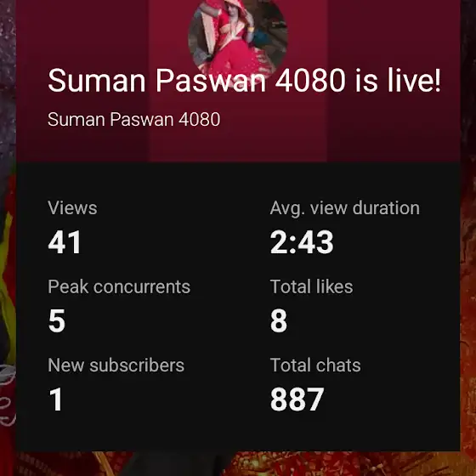Select the 41 views count
This screenshot has height=476, width=476.
point(65,242)
